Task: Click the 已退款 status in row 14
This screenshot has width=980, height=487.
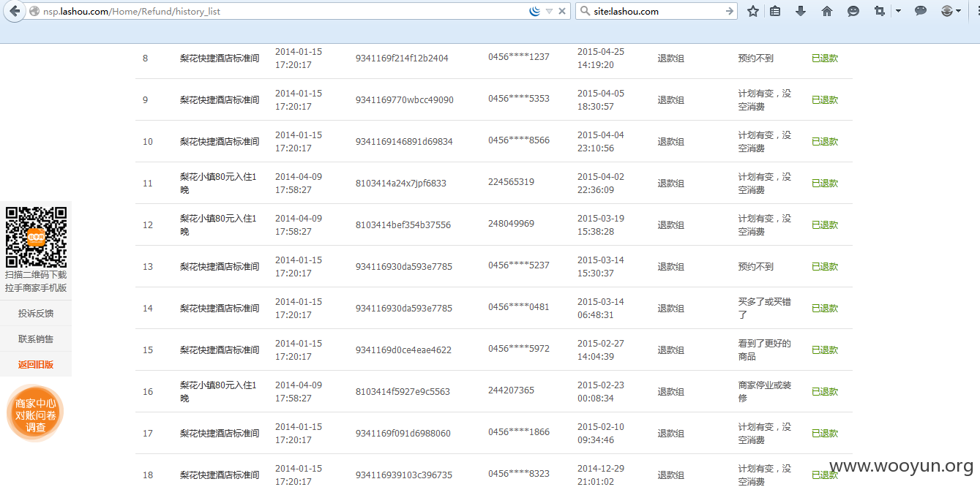Action: [x=825, y=308]
